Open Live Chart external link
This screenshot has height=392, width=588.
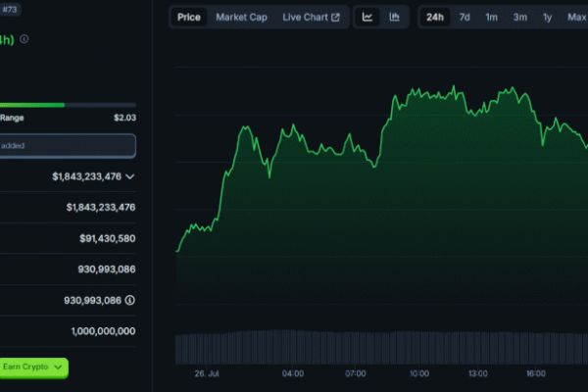pos(312,17)
